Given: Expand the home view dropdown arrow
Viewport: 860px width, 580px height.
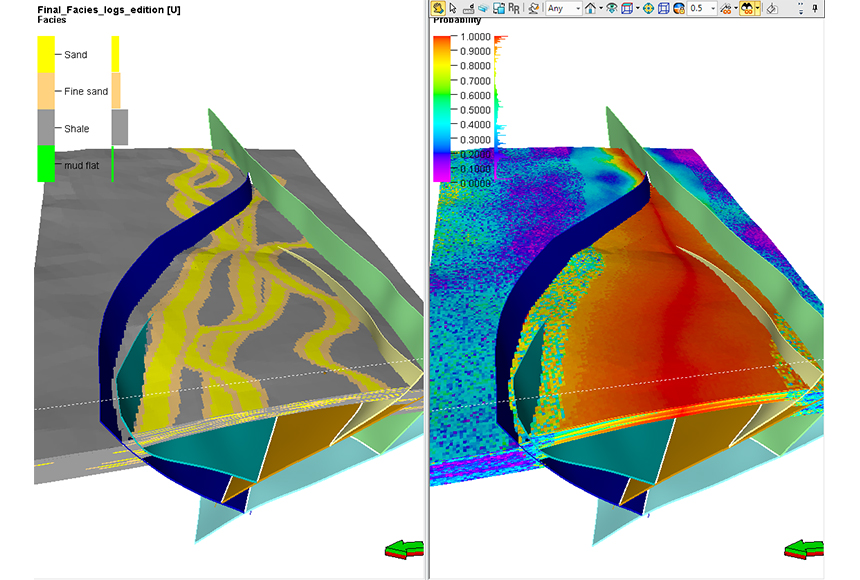Looking at the screenshot, I should [x=600, y=8].
